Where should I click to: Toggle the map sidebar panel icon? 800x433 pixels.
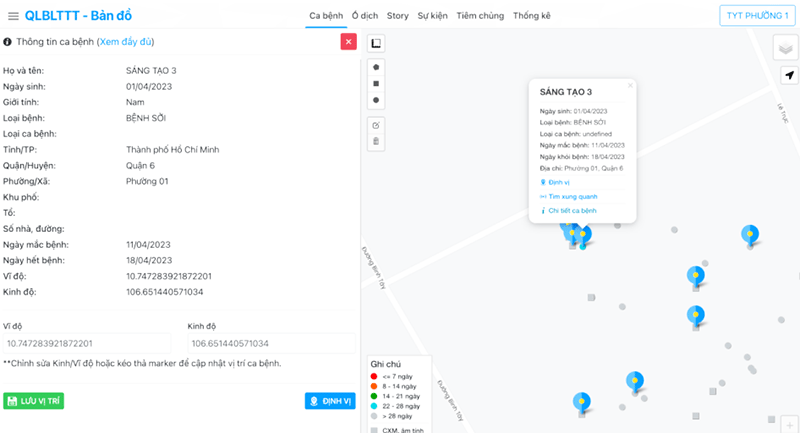tap(376, 43)
